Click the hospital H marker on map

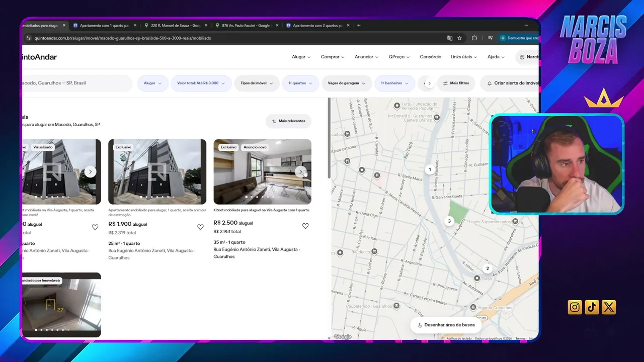pos(377,175)
